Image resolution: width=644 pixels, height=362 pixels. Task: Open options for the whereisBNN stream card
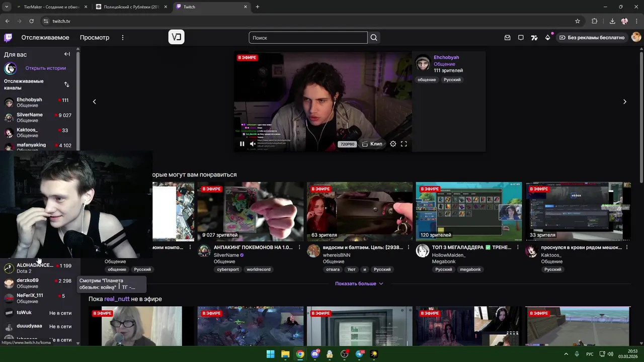[409, 247]
